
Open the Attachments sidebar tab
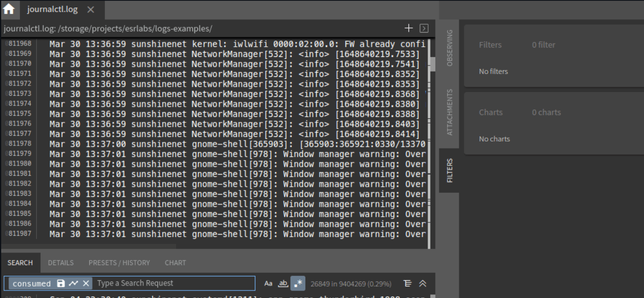pos(449,112)
